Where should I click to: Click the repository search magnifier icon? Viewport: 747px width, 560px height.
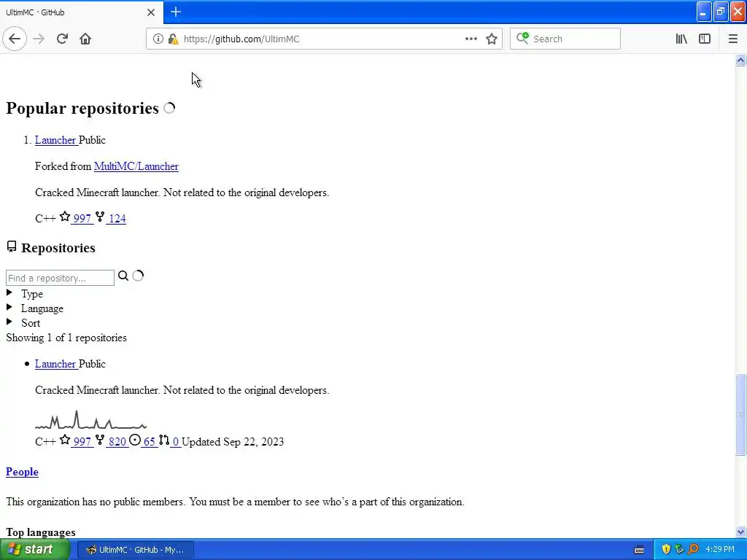123,276
